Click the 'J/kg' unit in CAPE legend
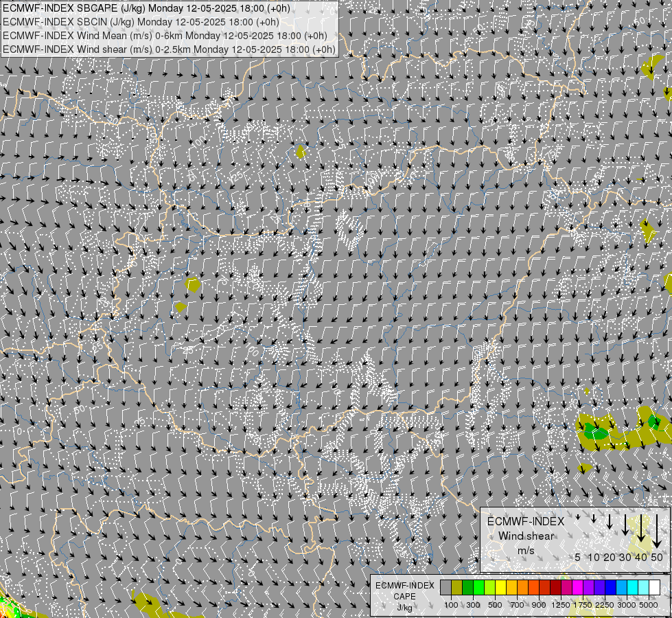The image size is (672, 618). [x=404, y=608]
